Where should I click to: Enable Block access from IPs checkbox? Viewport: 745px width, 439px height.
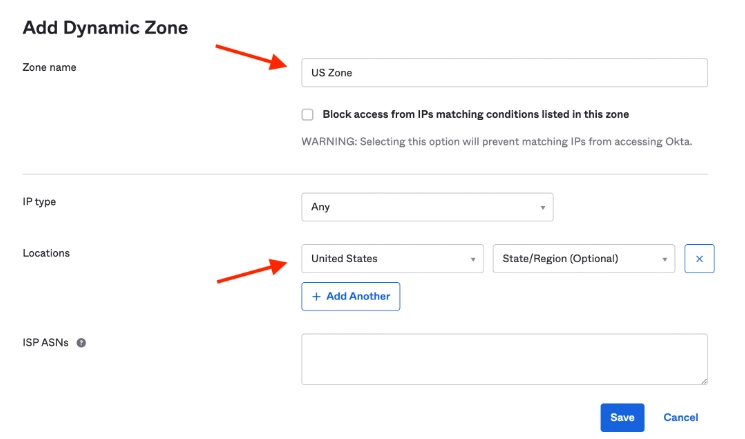click(307, 115)
